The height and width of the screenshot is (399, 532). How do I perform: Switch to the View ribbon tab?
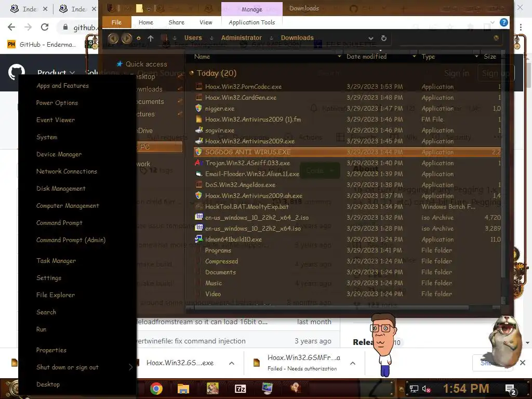tap(206, 22)
